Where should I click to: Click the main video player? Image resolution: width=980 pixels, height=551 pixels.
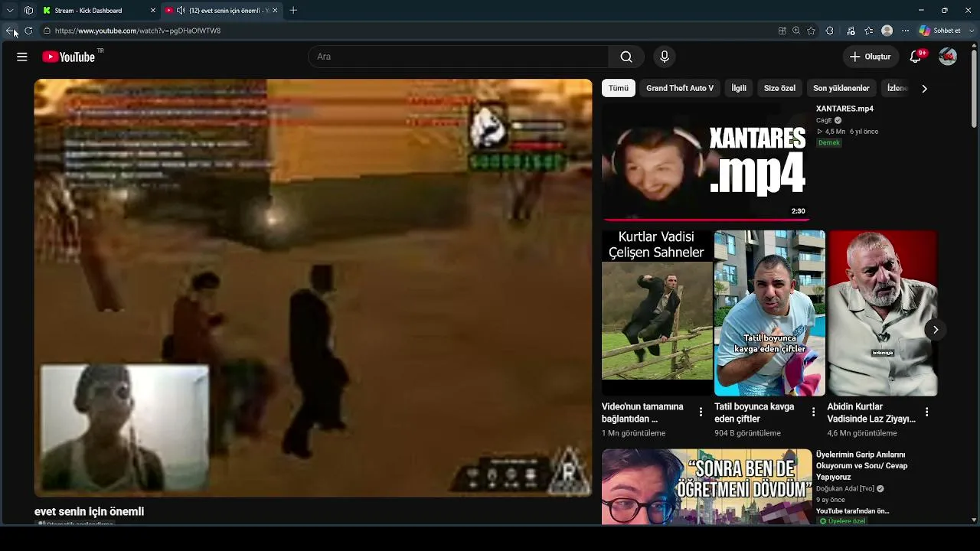click(x=313, y=288)
